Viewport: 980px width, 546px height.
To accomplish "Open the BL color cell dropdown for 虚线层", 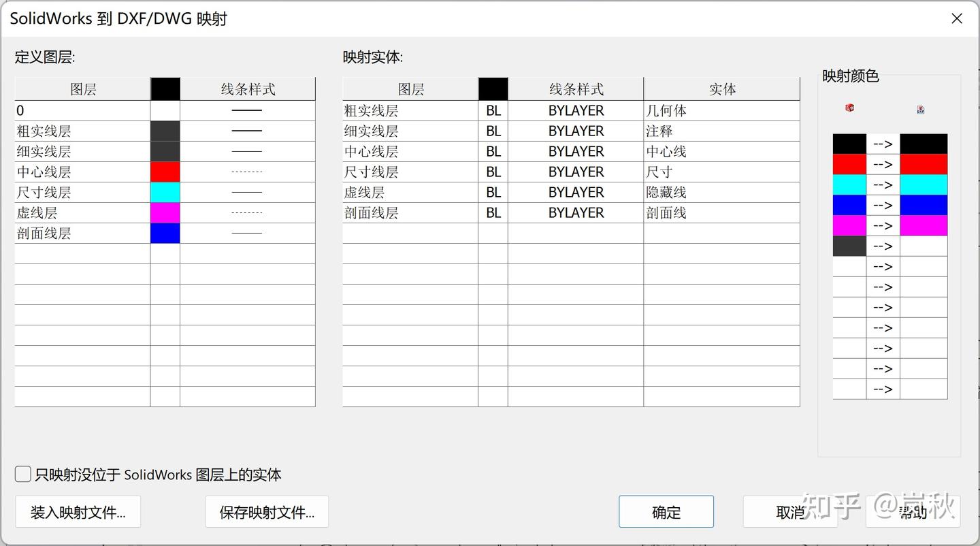I will [493, 192].
